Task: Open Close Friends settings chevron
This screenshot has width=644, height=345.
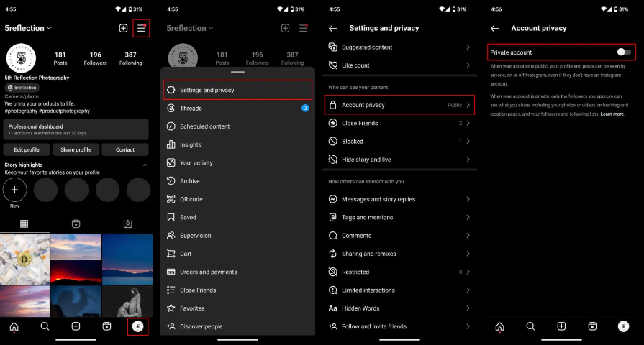Action: pyautogui.click(x=468, y=123)
